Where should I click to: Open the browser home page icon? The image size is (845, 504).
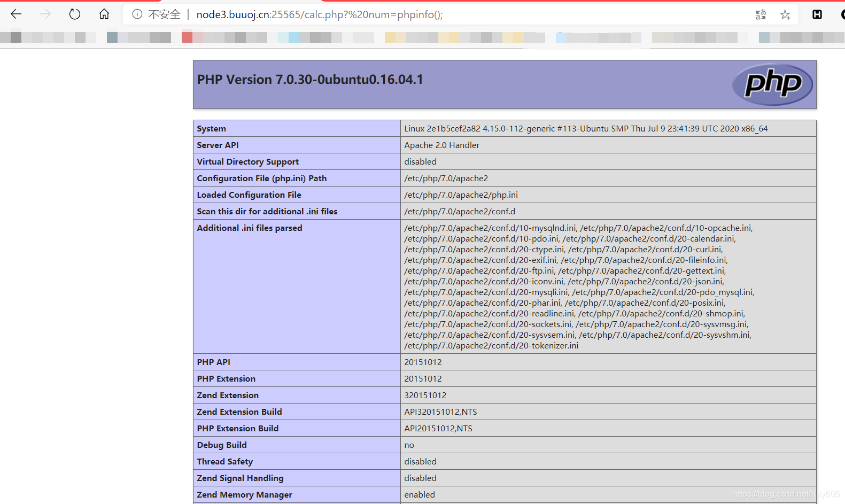[104, 14]
